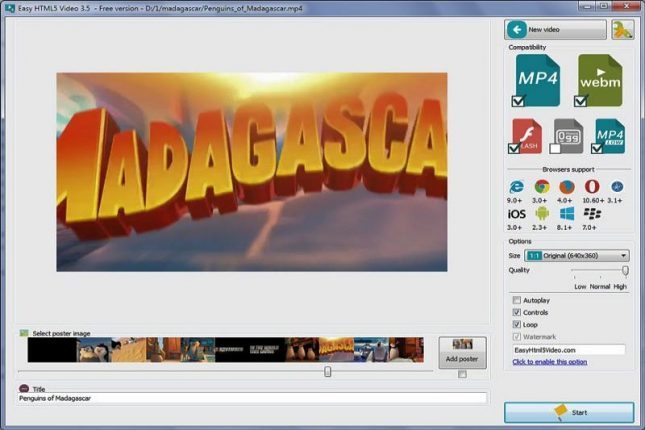Click the Select poster image icon
This screenshot has height=430, width=645.
click(x=24, y=333)
